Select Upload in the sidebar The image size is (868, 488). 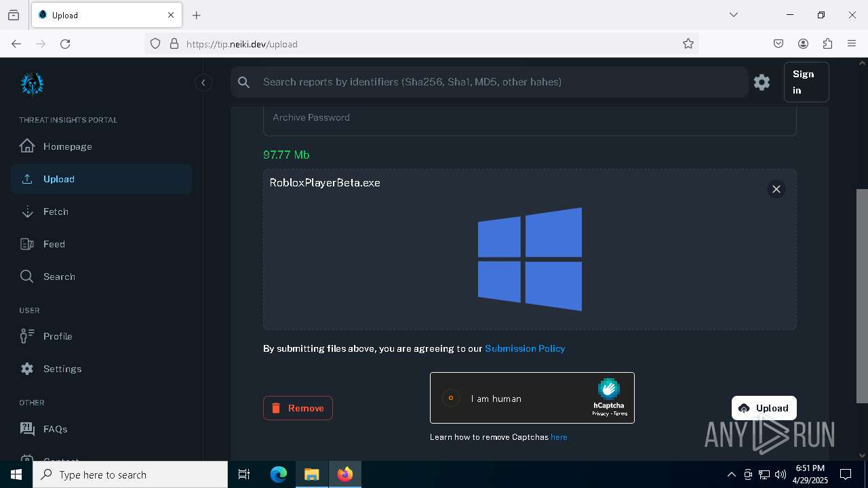tap(101, 179)
